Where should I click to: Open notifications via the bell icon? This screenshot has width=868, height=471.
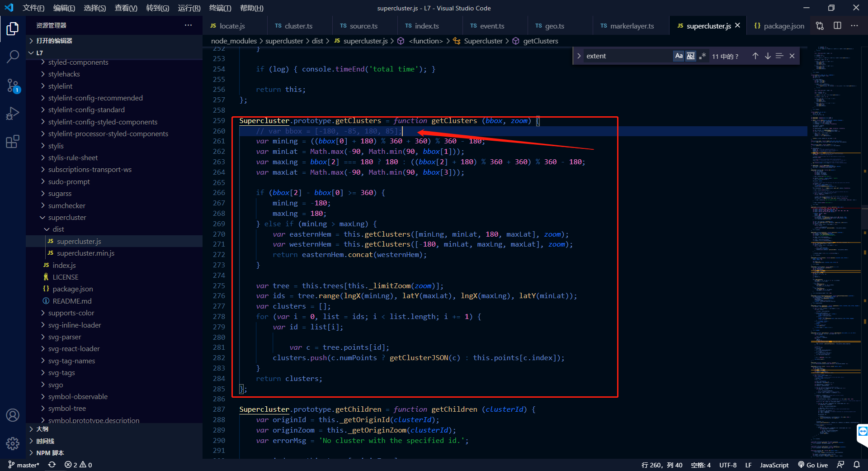[858, 465]
